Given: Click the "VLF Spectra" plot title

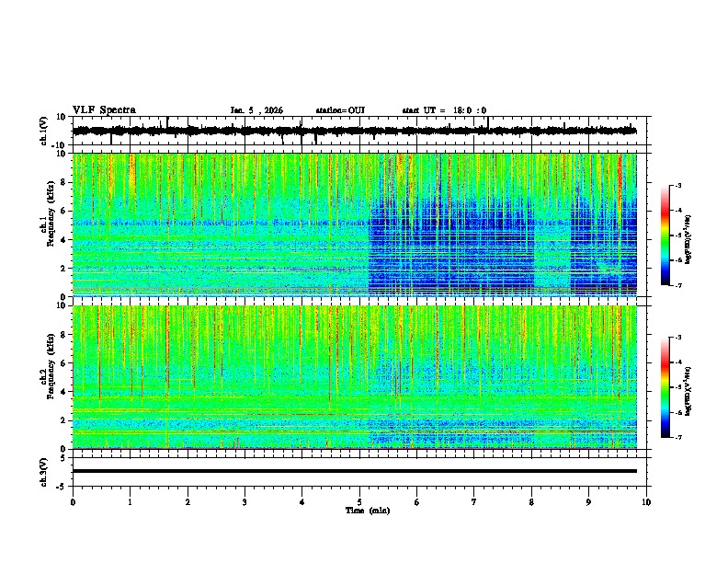Looking at the screenshot, I should tap(104, 110).
